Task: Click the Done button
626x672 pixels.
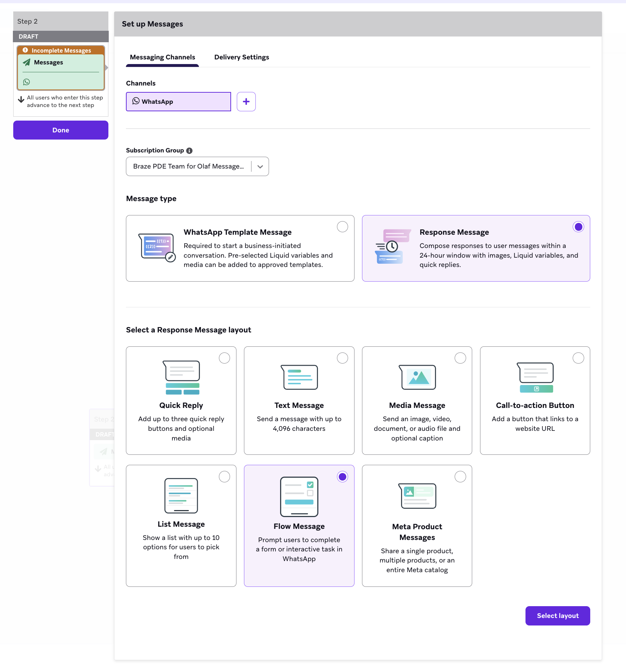Action: tap(61, 130)
